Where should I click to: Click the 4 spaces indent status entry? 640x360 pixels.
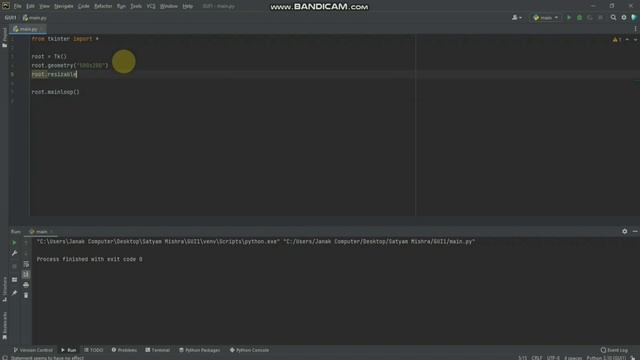[x=573, y=358]
